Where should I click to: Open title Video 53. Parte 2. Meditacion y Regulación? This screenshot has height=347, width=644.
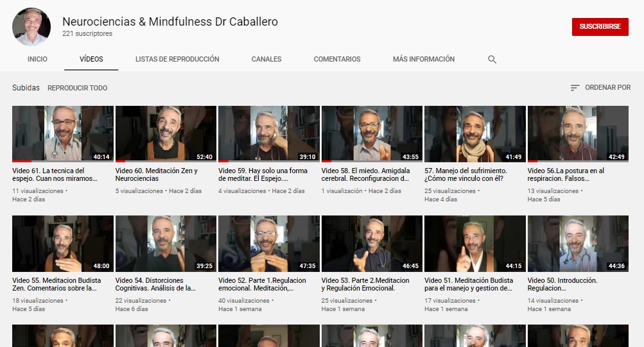[365, 284]
